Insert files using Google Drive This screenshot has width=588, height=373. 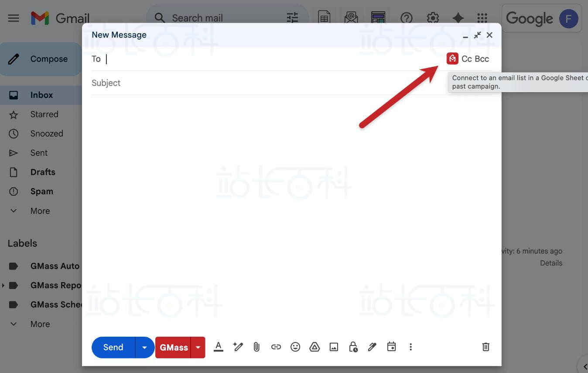pyautogui.click(x=315, y=347)
